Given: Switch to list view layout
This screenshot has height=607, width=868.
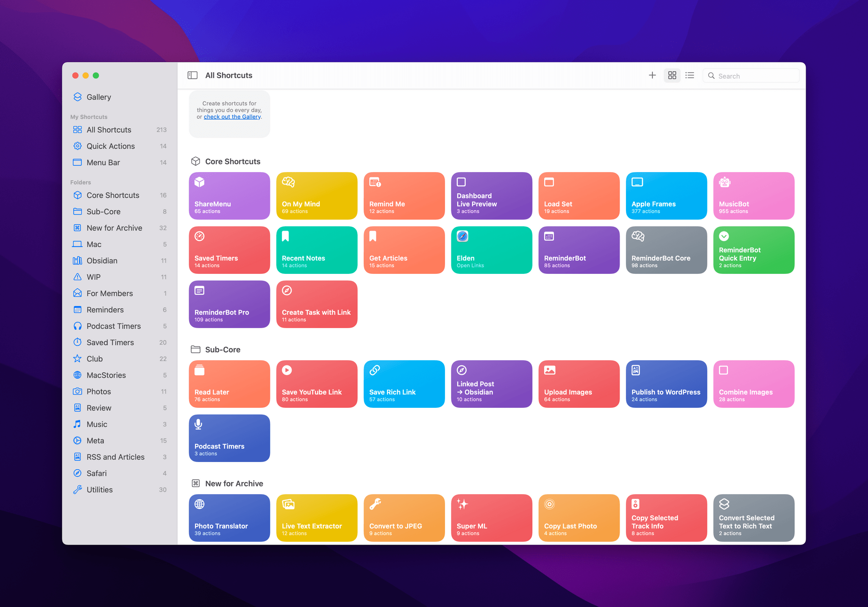Looking at the screenshot, I should pos(690,75).
